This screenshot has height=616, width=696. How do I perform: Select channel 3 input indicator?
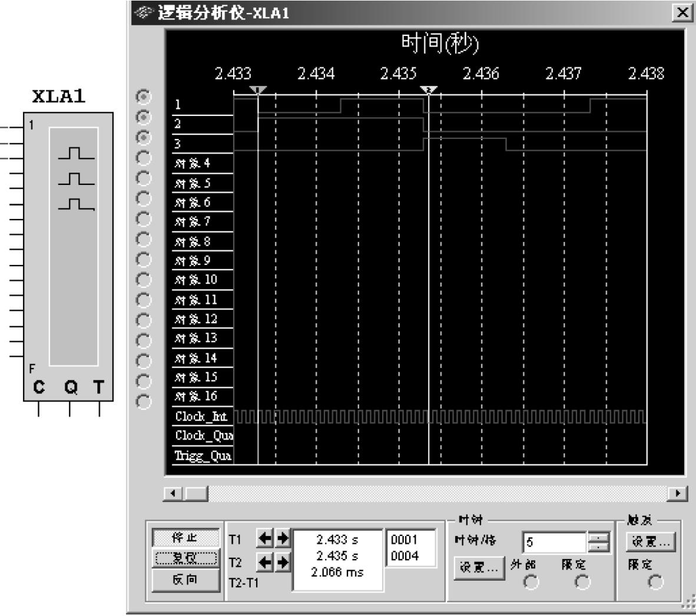[143, 137]
